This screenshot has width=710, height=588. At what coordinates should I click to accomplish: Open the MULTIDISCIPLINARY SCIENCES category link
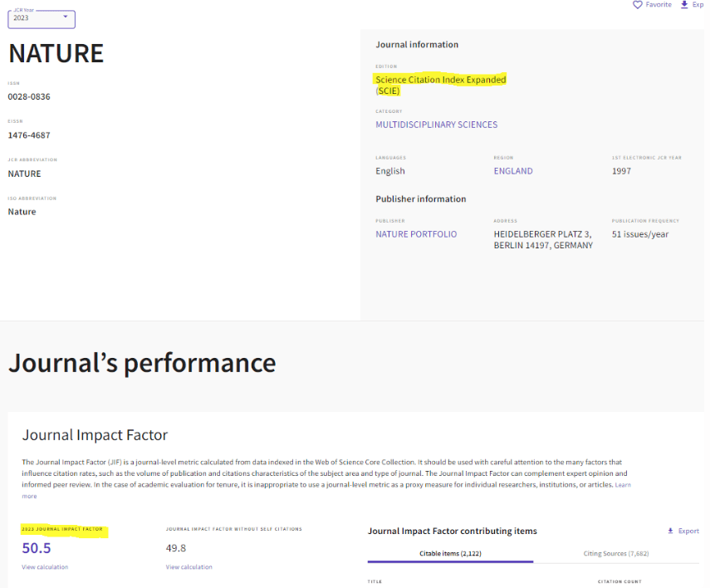pyautogui.click(x=437, y=125)
